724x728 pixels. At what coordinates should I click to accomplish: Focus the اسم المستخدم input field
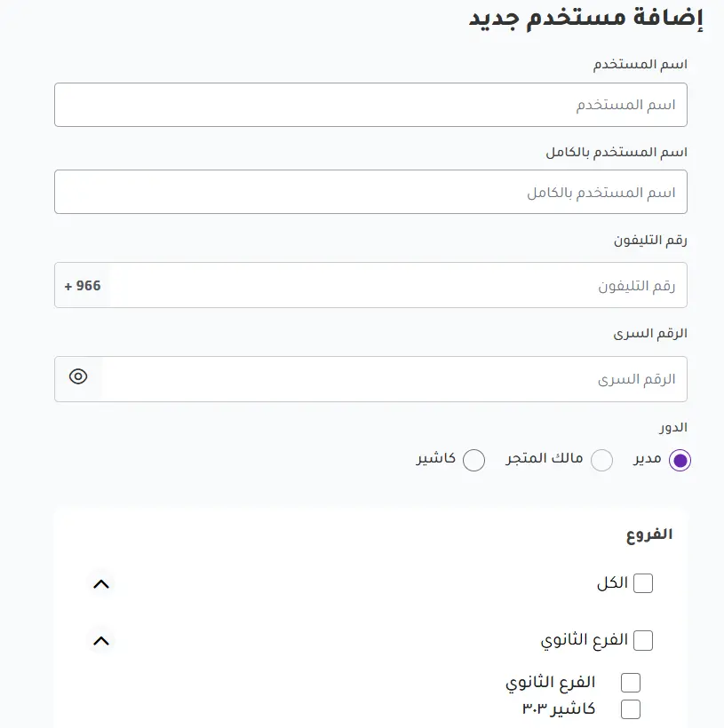click(370, 105)
